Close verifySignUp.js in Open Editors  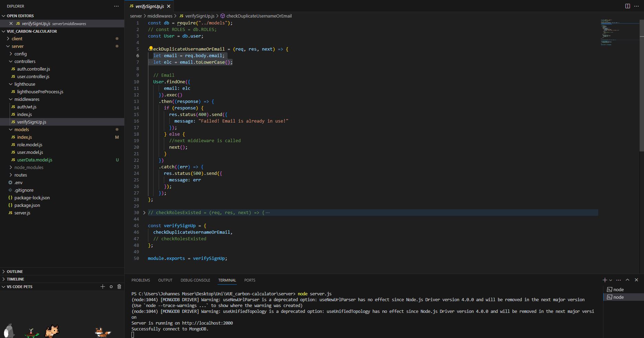point(11,23)
